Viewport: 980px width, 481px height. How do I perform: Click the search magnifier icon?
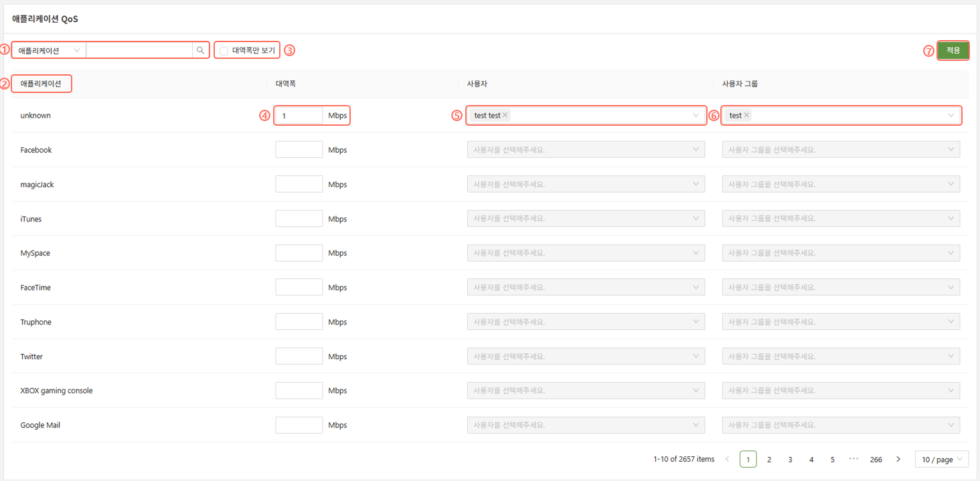click(200, 50)
